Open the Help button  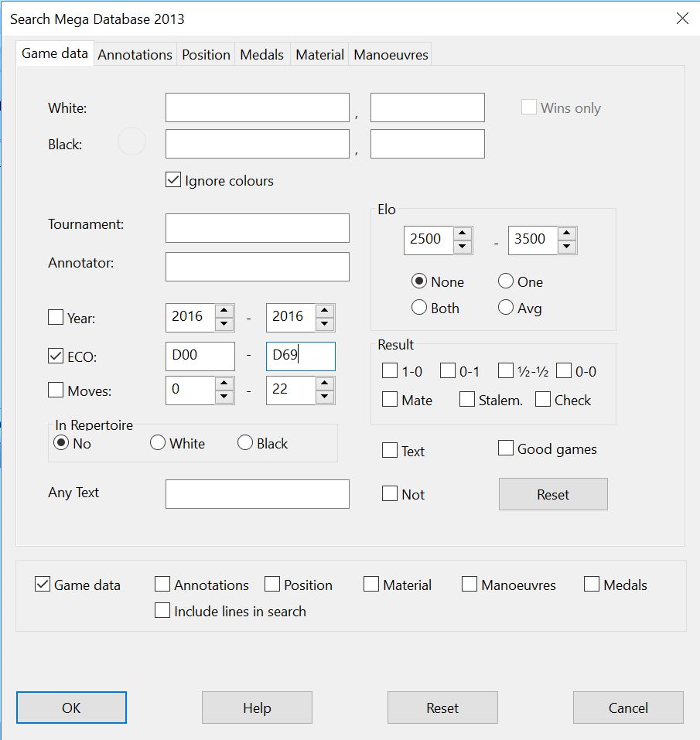(x=257, y=708)
